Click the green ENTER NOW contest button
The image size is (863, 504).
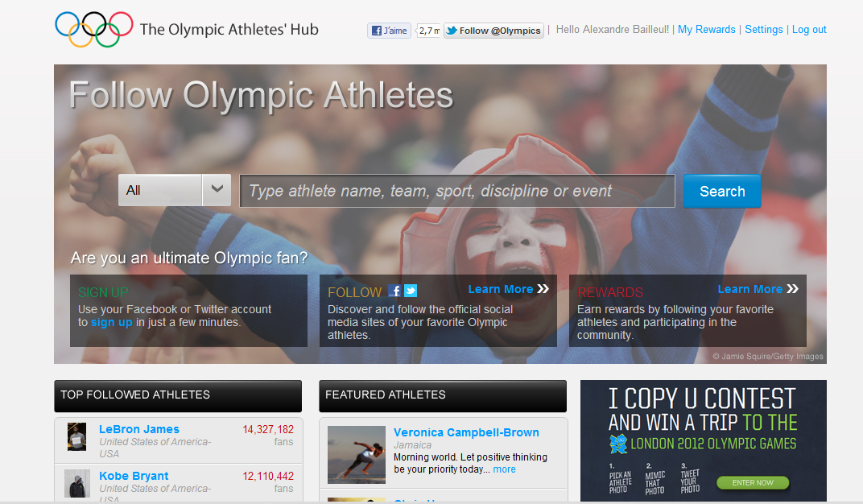(753, 482)
